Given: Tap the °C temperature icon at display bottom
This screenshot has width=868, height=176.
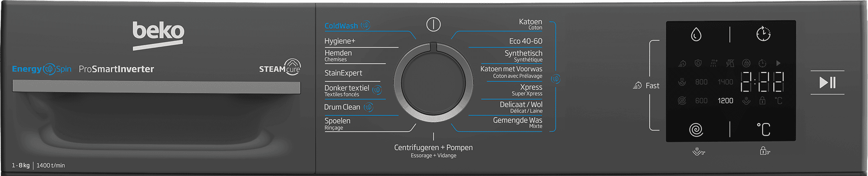Looking at the screenshot, I should [763, 129].
